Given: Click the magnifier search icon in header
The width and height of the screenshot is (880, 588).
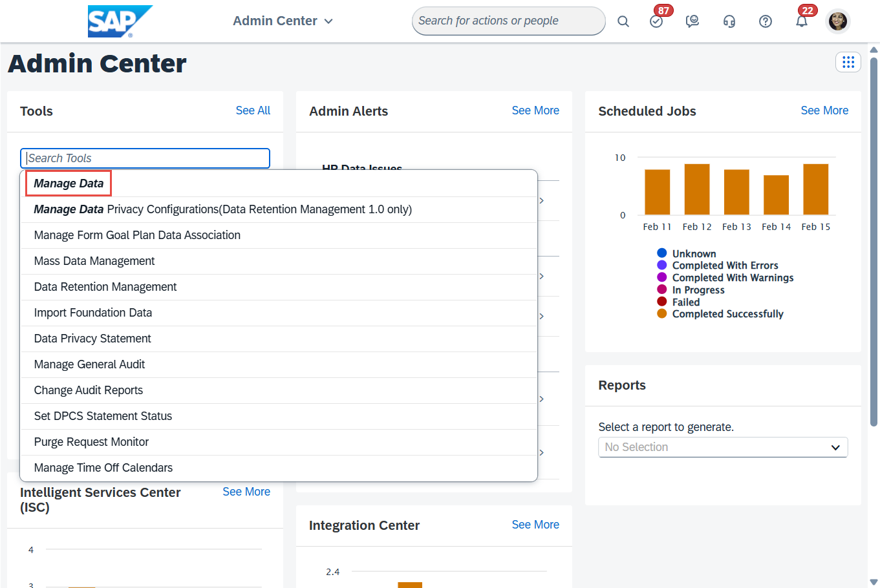Looking at the screenshot, I should pos(623,21).
